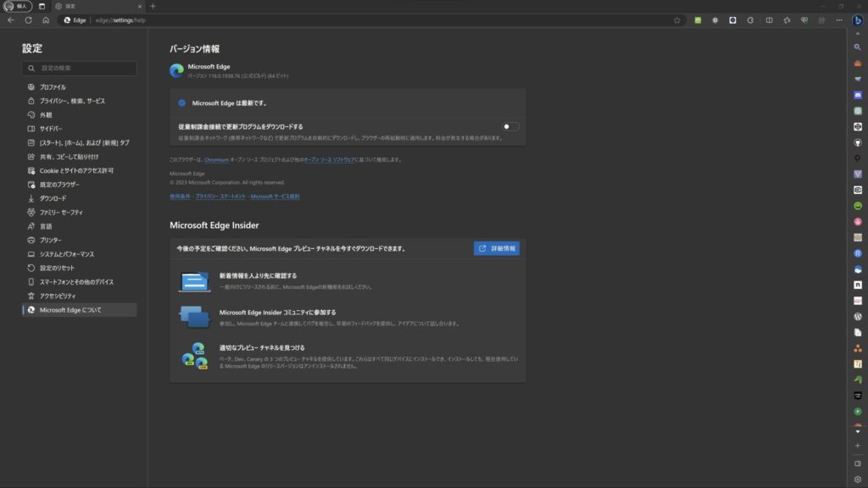Open the GitHub icon in the sidebar
Viewport: 868px width, 488px height.
pos(858,142)
